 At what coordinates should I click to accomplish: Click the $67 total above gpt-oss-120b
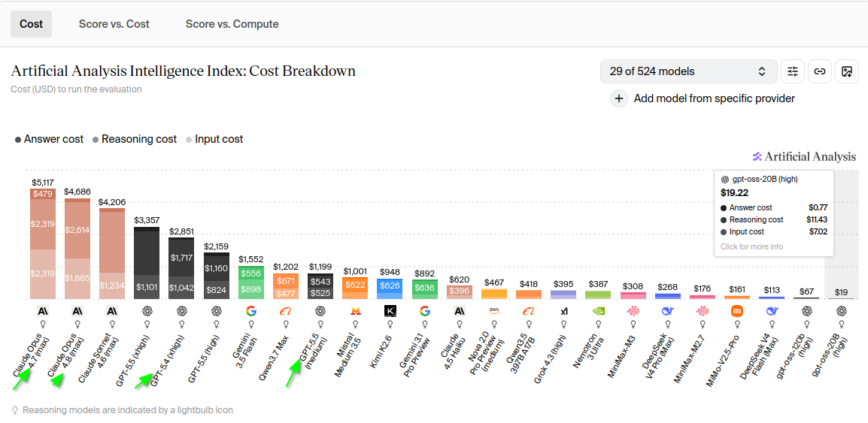tap(806, 291)
